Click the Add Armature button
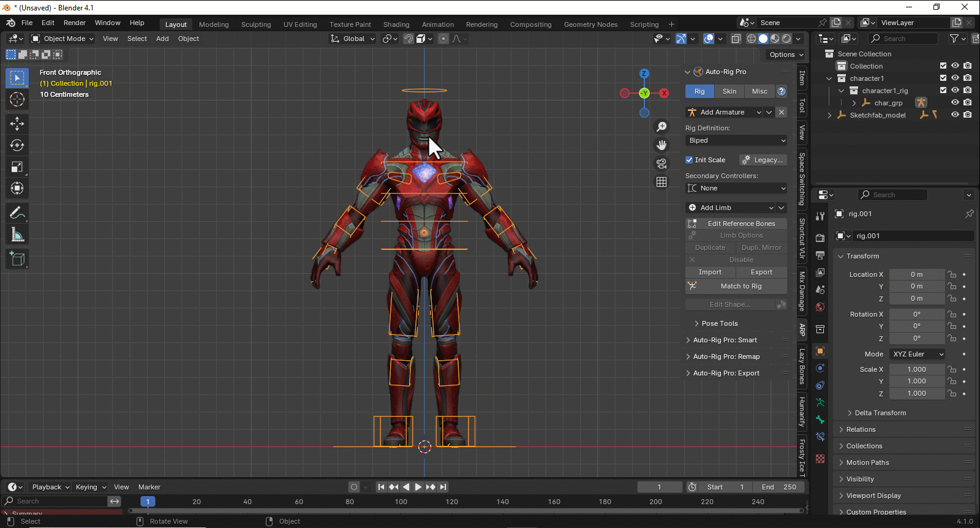The image size is (980, 528). click(x=723, y=112)
